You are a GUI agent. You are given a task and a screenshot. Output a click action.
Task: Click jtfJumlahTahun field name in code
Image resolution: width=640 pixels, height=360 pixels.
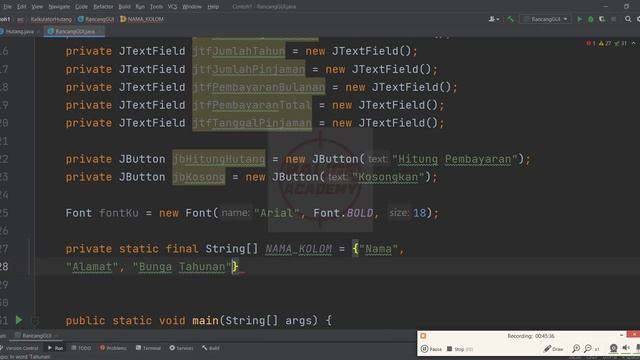coord(239,51)
